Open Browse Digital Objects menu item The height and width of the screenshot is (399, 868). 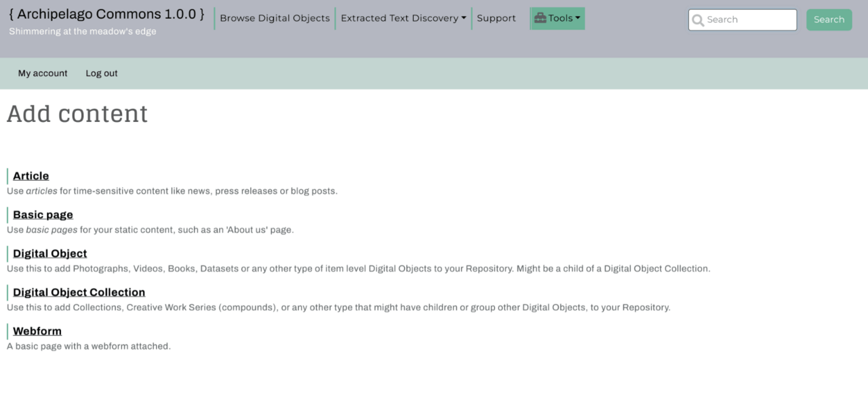coord(275,18)
